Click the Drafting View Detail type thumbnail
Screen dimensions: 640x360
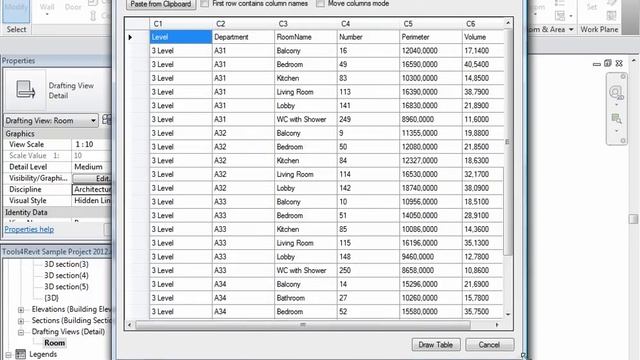(25, 90)
